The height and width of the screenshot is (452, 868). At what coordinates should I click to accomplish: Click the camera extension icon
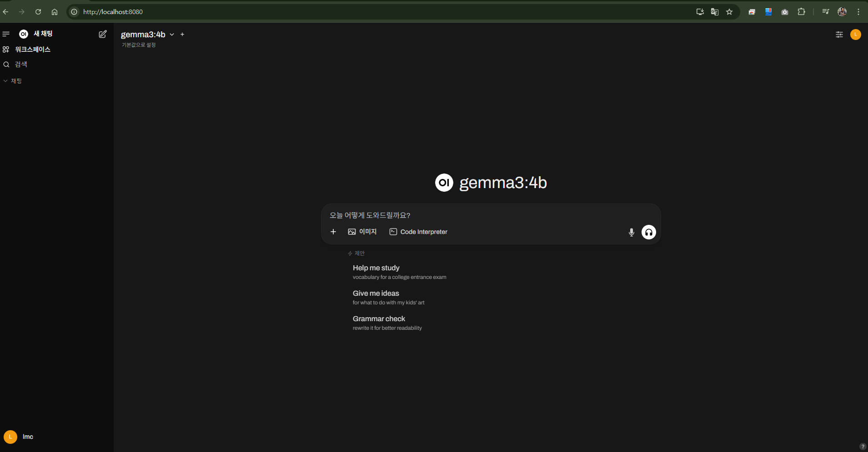click(x=785, y=12)
